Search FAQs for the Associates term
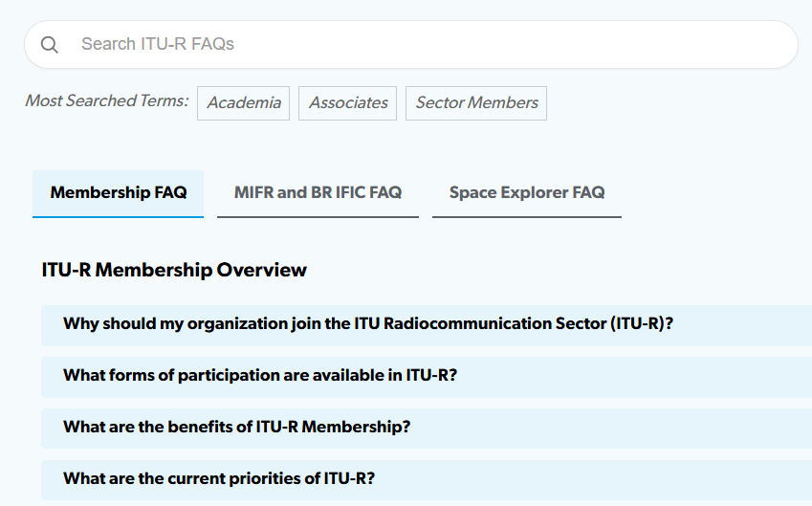812x506 pixels. (x=348, y=103)
